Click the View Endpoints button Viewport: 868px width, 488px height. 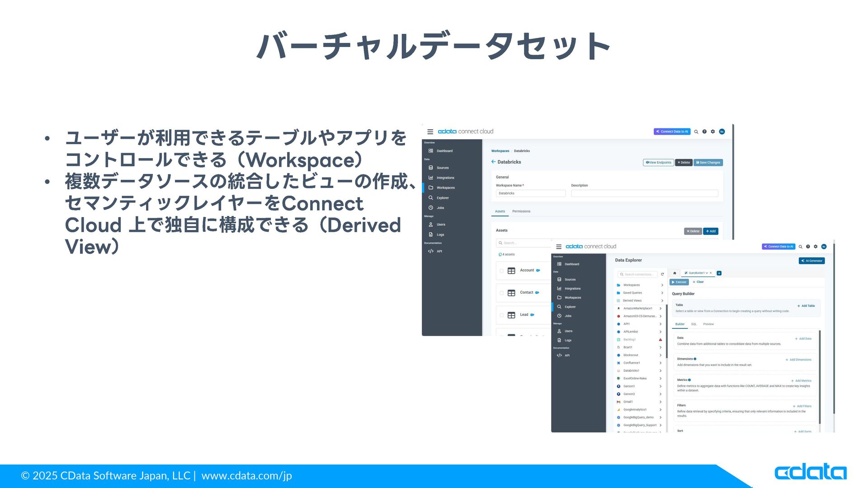pyautogui.click(x=658, y=162)
